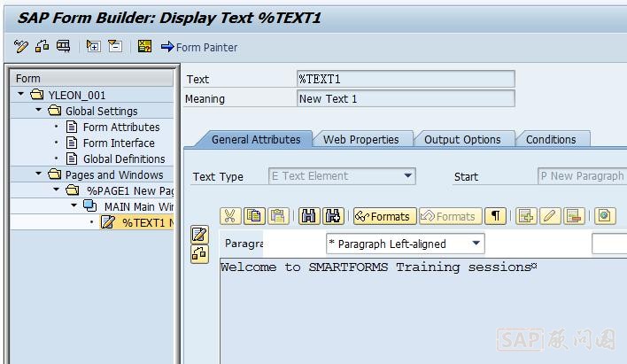Open the text editor side icon
Screen dimensions: 627x364
tap(199, 235)
